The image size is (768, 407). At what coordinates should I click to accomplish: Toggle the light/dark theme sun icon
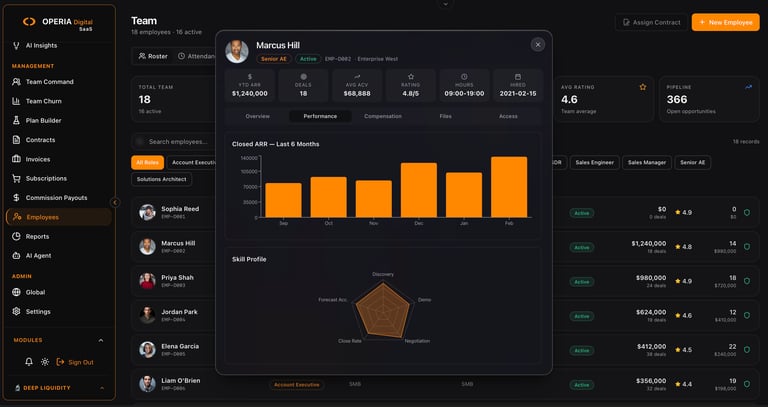(45, 362)
